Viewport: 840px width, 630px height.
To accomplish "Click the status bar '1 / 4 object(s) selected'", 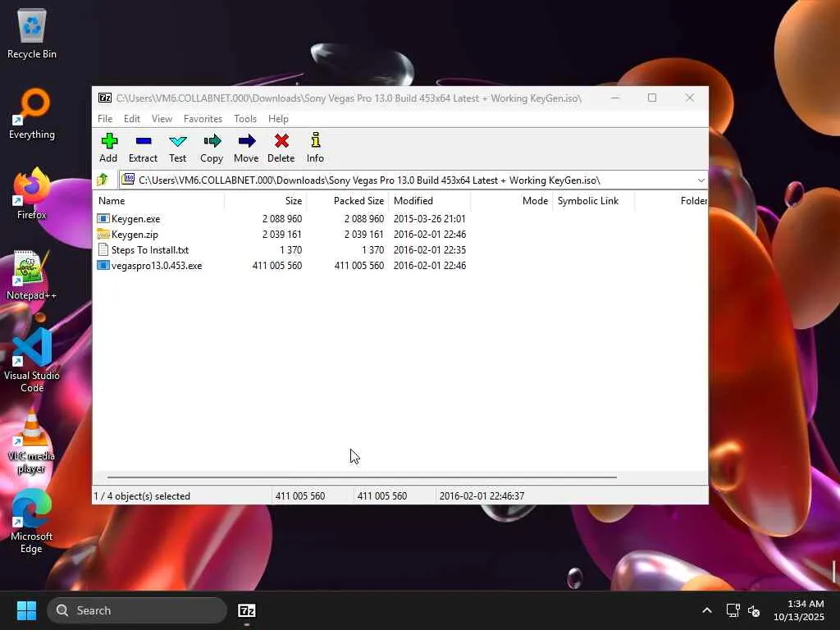I will coord(142,496).
